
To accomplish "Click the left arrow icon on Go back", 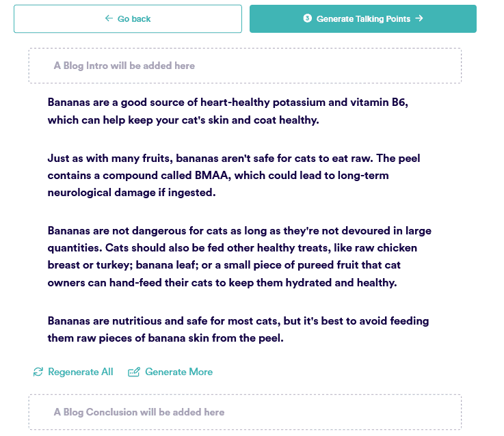I will 109,18.
